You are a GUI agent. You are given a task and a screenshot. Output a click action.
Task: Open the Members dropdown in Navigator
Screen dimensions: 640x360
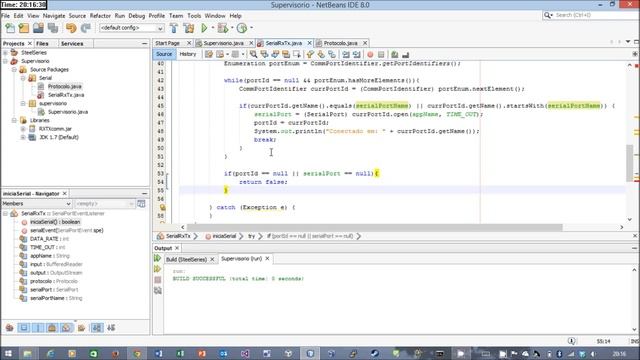[x=37, y=203]
